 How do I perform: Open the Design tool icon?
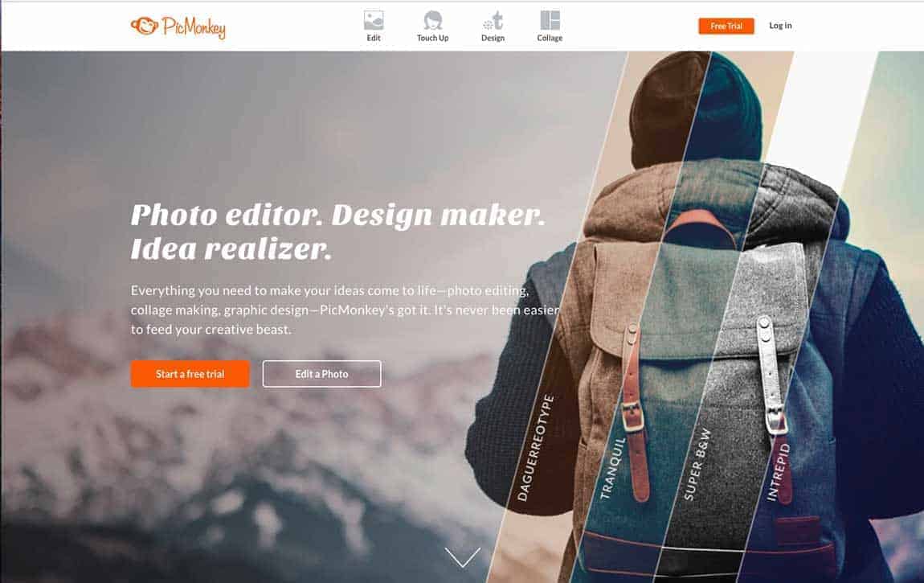493,21
